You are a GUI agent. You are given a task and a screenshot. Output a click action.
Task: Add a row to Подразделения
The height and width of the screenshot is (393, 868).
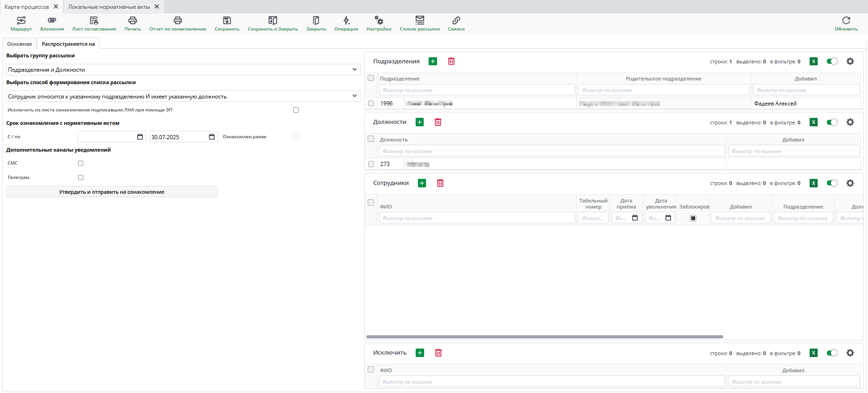click(x=433, y=61)
